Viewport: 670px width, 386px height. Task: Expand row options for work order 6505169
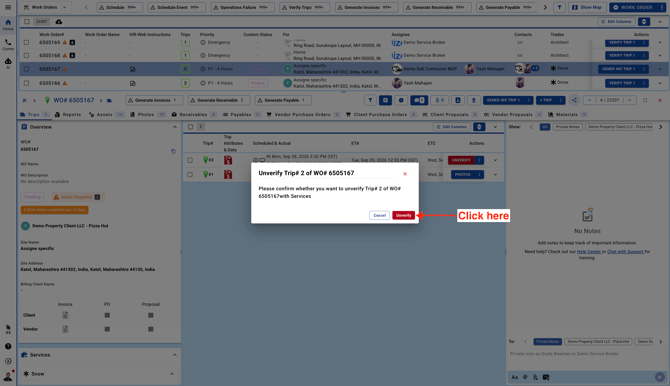[x=660, y=42]
